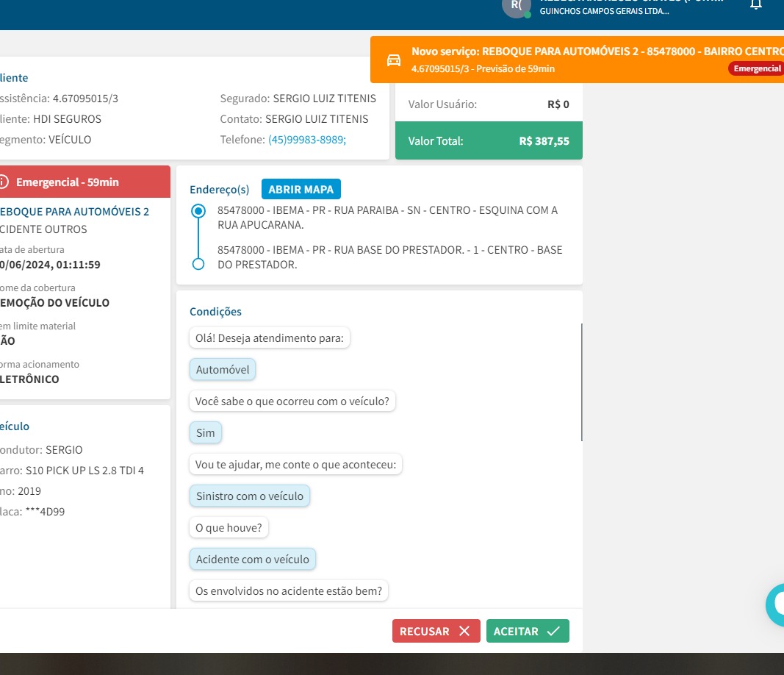Click Contato SERGIO LUIZ TITENIS

(294, 119)
